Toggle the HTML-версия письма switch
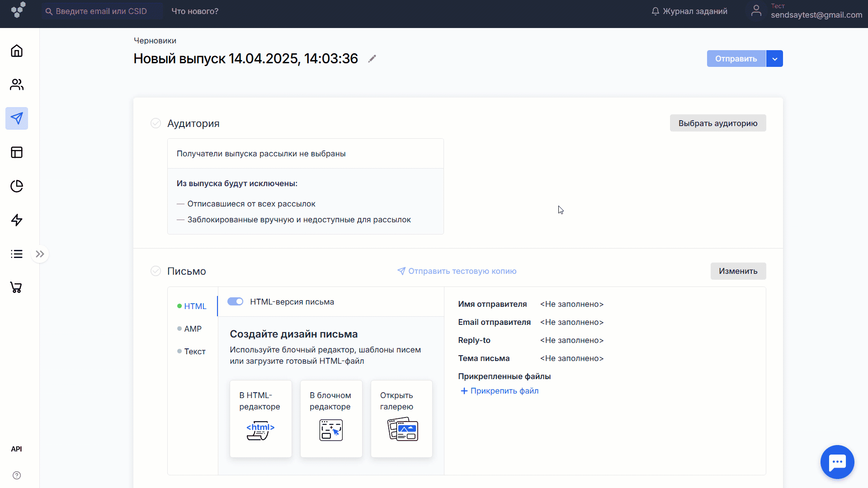The image size is (868, 488). coord(235,302)
